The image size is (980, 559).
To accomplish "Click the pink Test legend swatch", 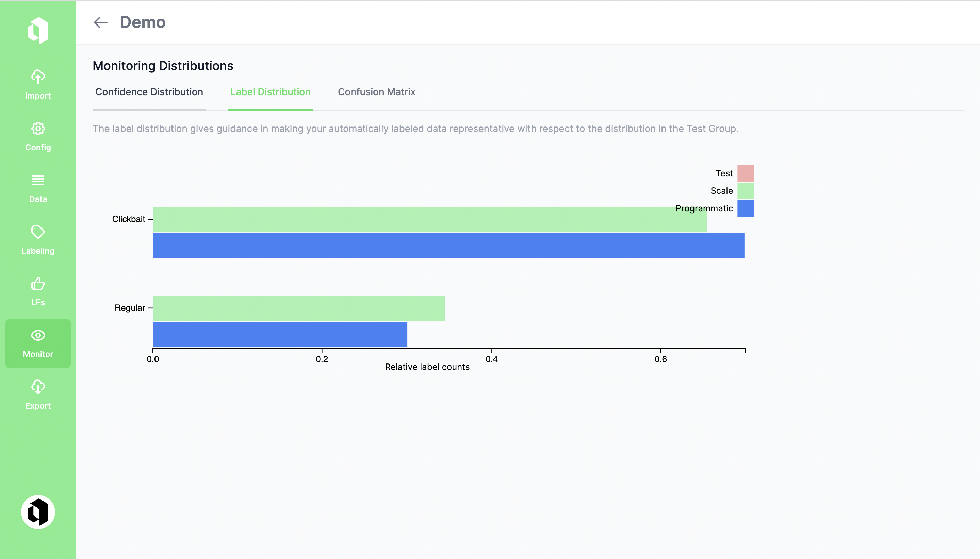I will (x=745, y=173).
